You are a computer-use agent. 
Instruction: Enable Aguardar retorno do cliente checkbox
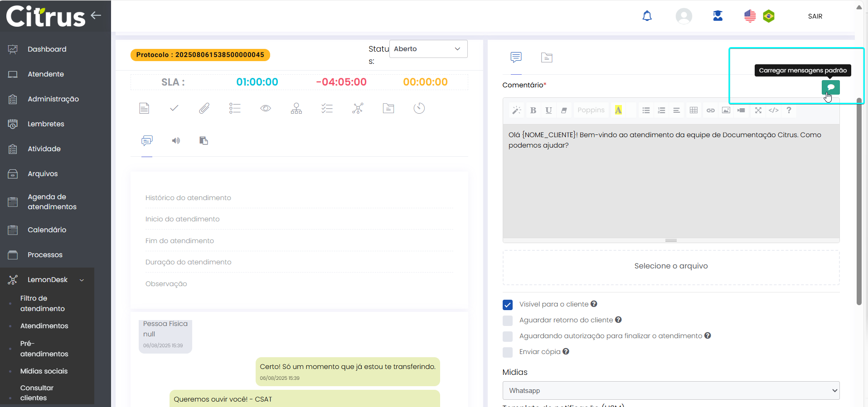(508, 321)
